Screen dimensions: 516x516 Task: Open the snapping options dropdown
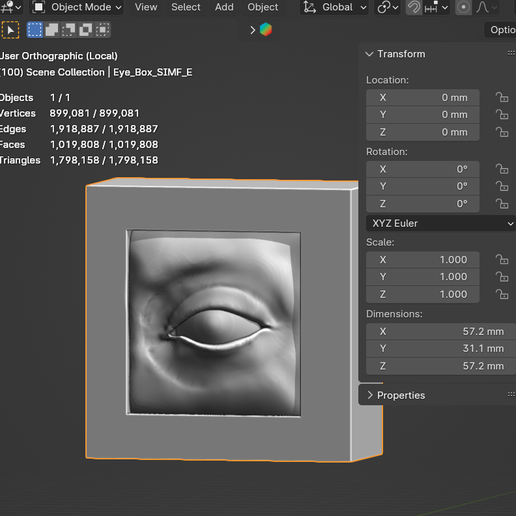coord(436,7)
